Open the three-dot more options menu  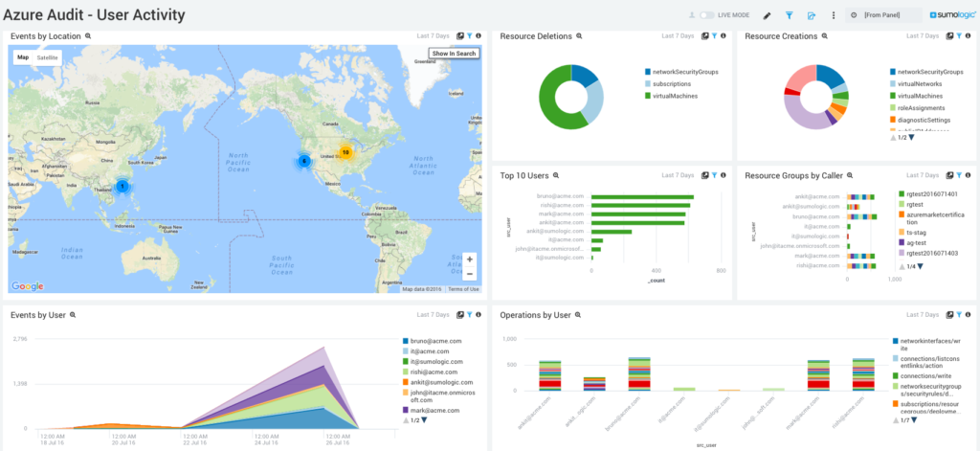(834, 15)
